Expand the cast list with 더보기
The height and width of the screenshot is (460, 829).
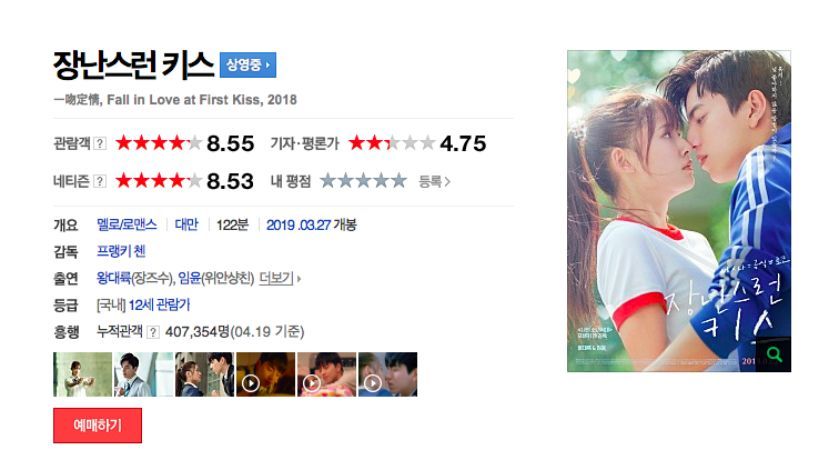(x=280, y=278)
